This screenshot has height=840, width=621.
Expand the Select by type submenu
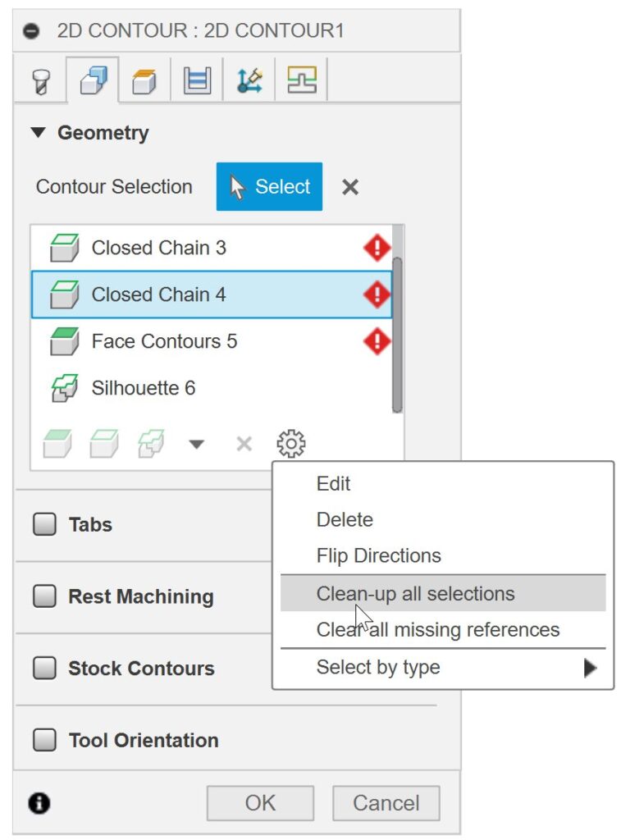[x=589, y=668]
